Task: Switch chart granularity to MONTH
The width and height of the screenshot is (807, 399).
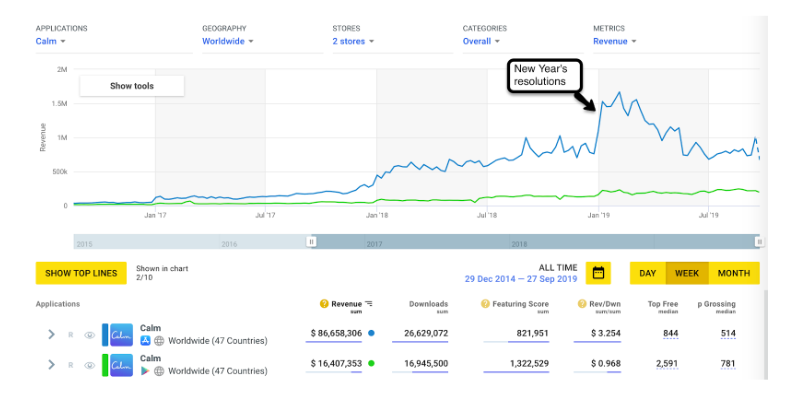Action: pyautogui.click(x=734, y=273)
